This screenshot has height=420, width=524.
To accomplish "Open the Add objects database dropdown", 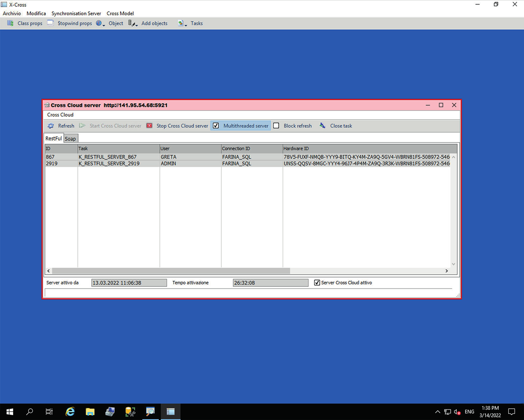I will [x=133, y=23].
